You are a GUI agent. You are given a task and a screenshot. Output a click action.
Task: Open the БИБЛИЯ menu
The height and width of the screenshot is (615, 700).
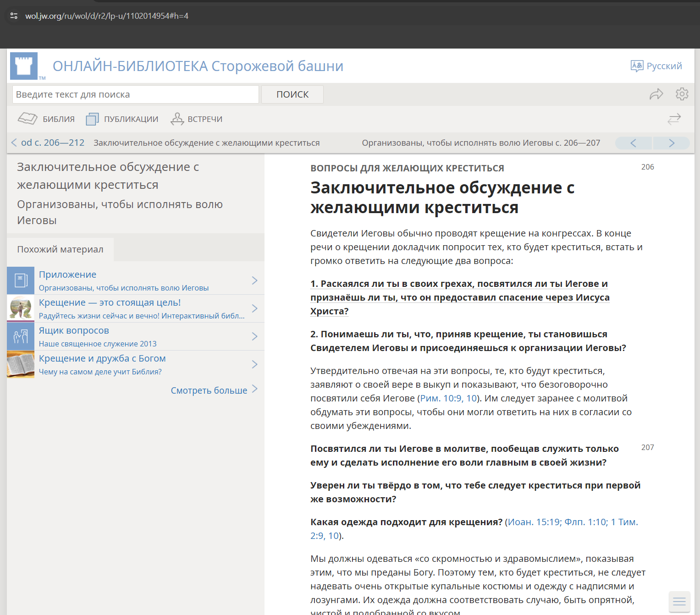click(46, 119)
